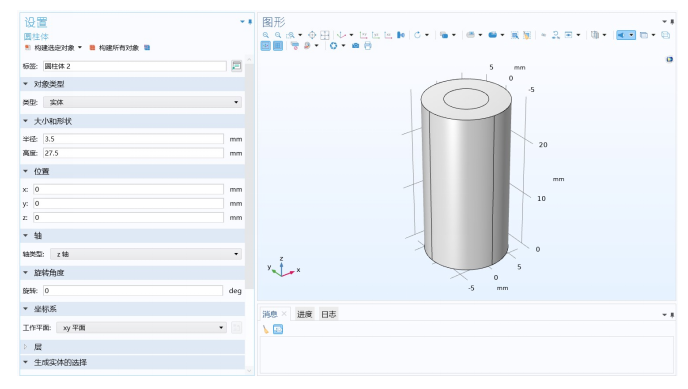Image resolution: width=688 pixels, height=389 pixels.
Task: Collapse the 位置 section
Action: coord(25,171)
